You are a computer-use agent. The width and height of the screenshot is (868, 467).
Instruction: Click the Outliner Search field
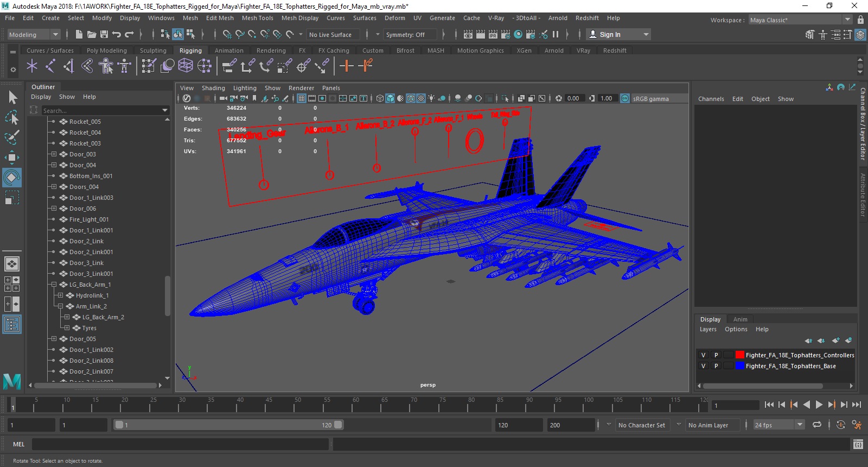(x=106, y=110)
